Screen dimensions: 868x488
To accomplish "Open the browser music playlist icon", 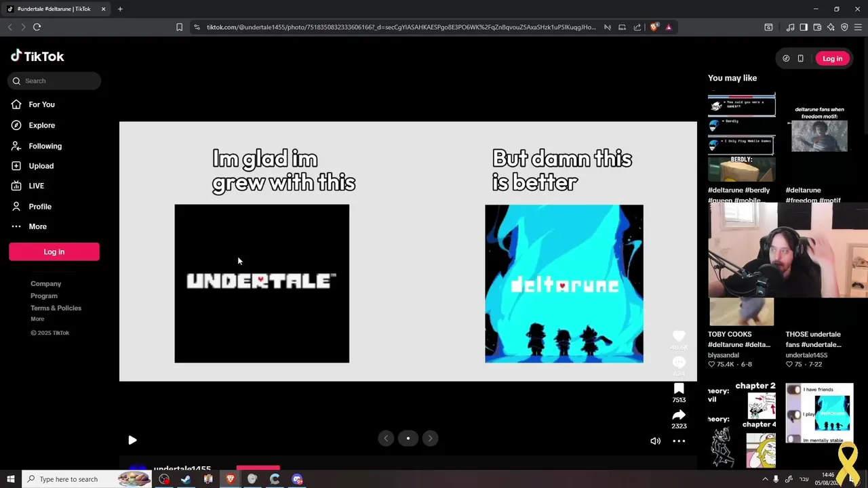I will [x=790, y=27].
